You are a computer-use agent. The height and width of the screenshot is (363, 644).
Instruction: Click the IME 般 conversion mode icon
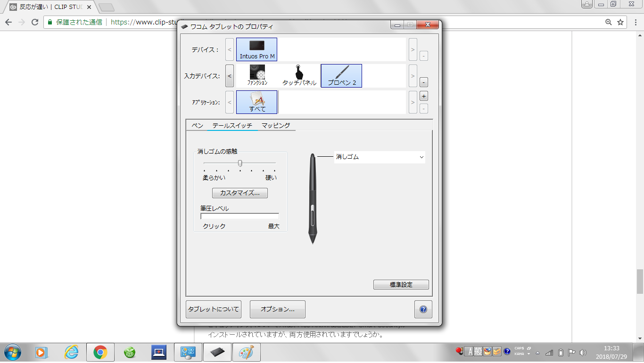point(478,351)
